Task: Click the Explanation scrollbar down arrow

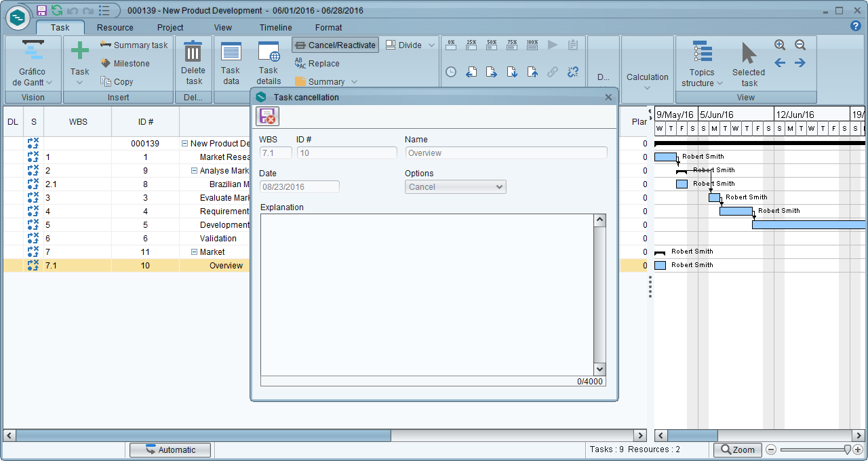Action: click(599, 369)
